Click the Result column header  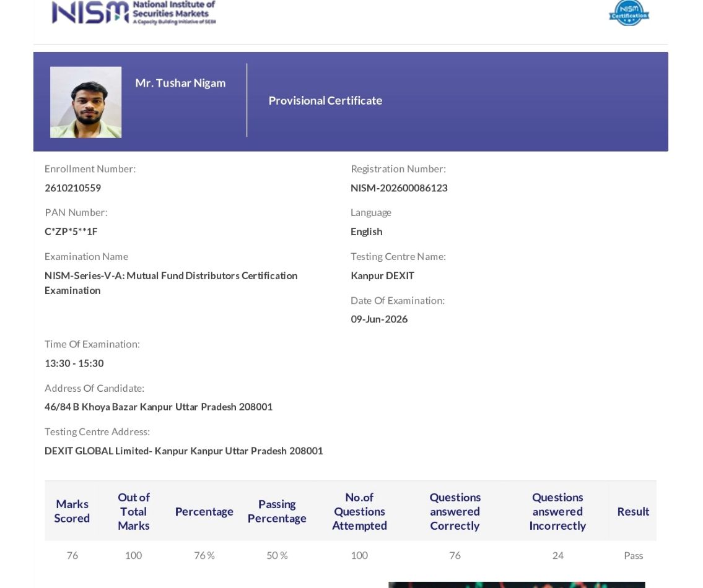click(x=633, y=511)
